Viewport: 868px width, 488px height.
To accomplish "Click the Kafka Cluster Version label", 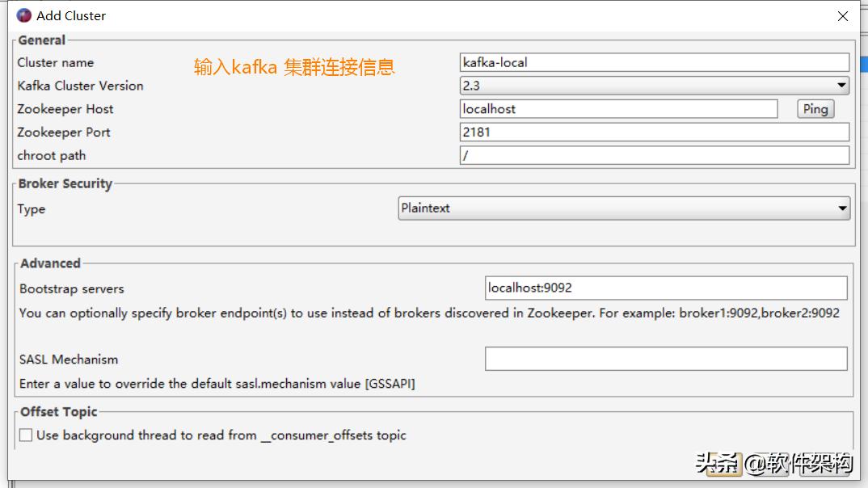I will 80,86.
